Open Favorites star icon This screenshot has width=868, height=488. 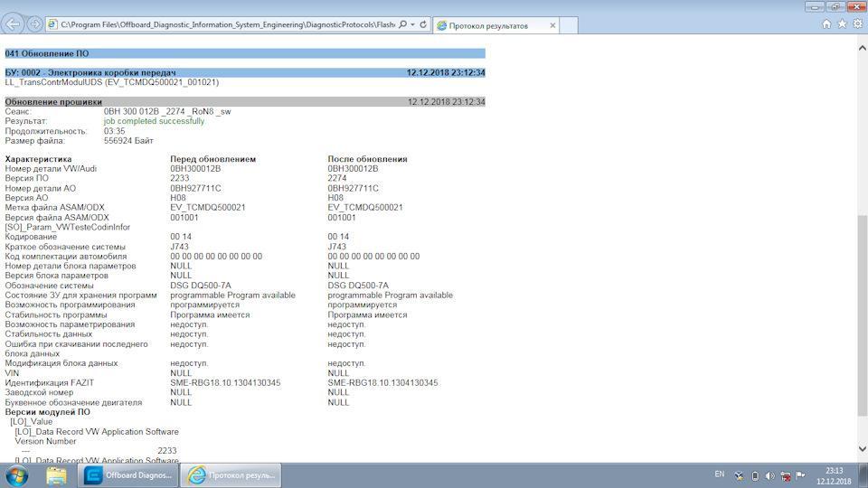click(x=842, y=23)
